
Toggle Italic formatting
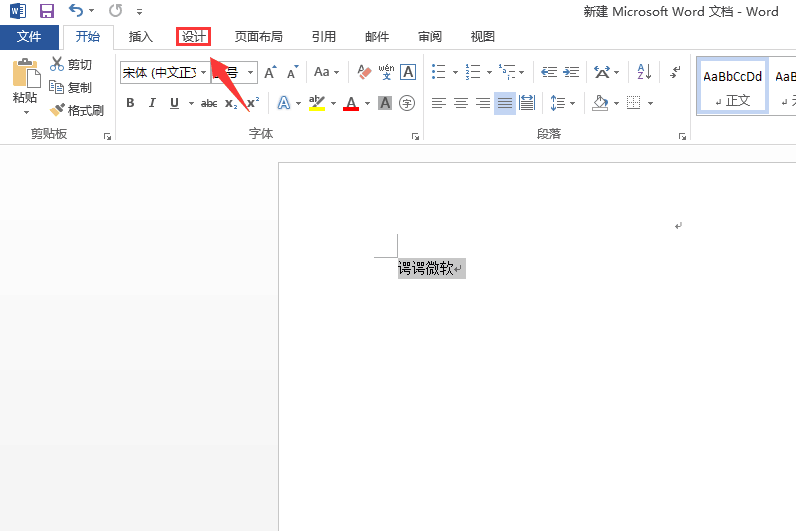[x=152, y=103]
